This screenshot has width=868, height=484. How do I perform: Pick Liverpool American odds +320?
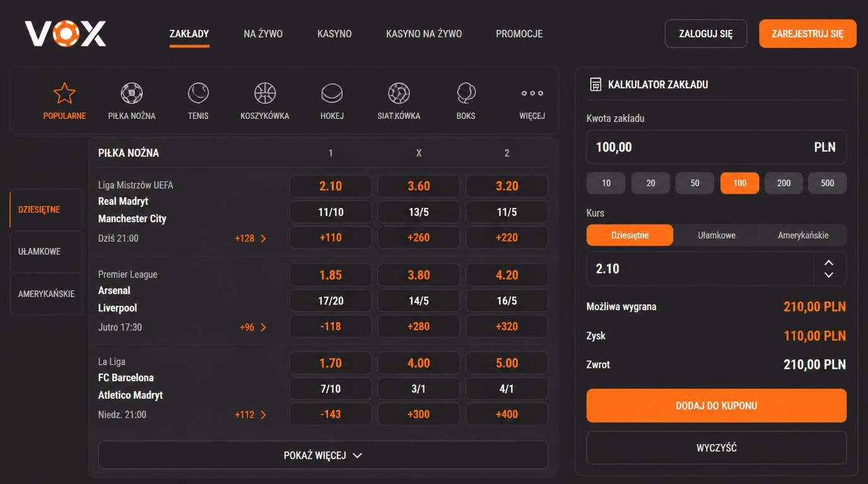click(507, 326)
